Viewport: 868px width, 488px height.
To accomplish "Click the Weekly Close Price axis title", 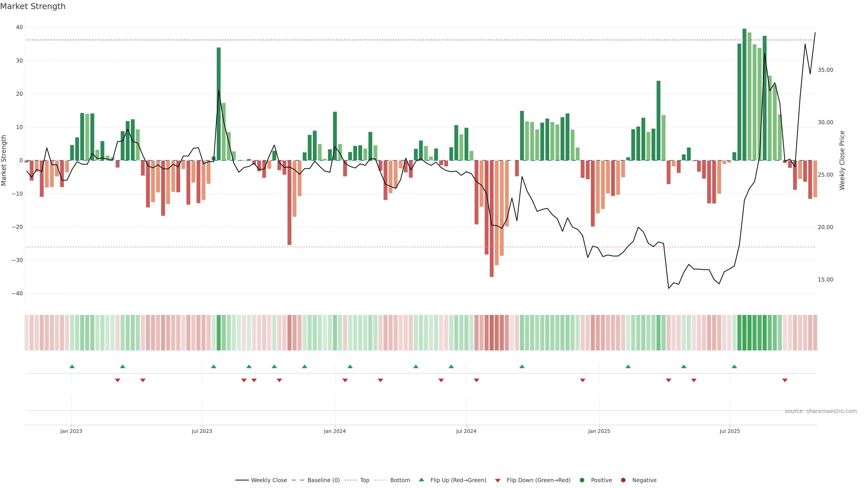I will point(842,160).
